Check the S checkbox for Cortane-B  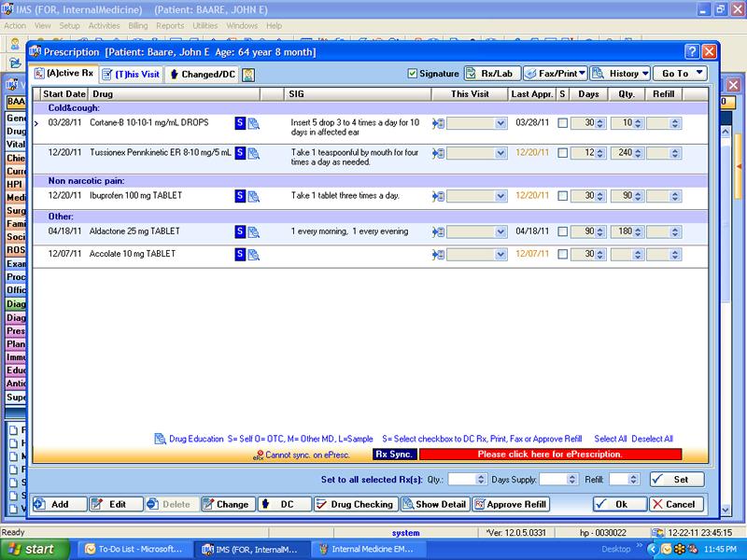(x=563, y=123)
